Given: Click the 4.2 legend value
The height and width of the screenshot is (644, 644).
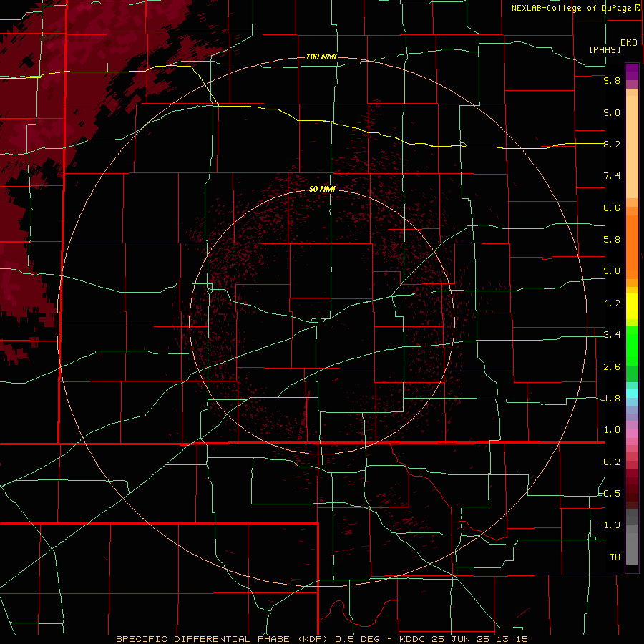Looking at the screenshot, I should point(612,303).
